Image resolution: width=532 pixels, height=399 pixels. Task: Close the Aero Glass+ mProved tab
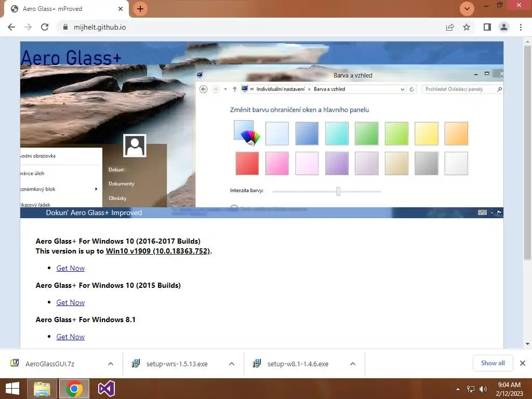coord(121,9)
